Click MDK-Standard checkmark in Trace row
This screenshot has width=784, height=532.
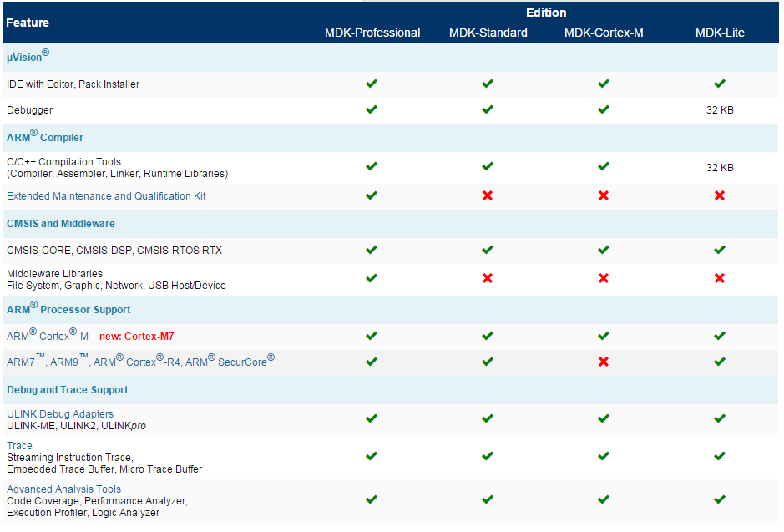click(488, 455)
